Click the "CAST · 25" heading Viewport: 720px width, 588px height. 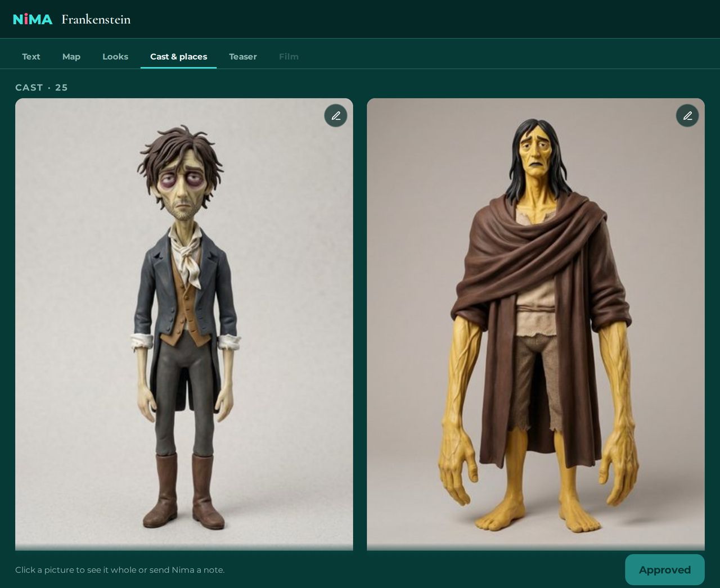coord(42,88)
